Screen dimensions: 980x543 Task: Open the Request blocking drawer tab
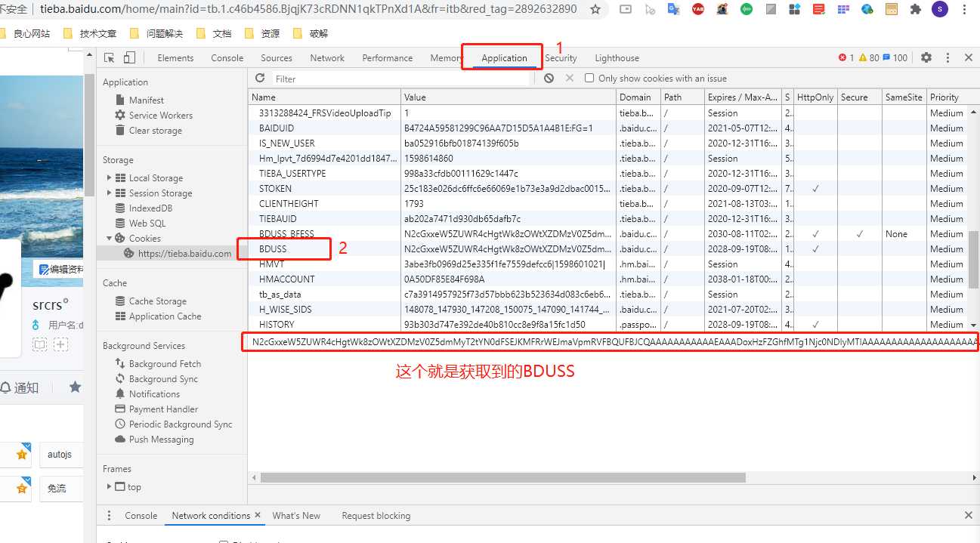[376, 516]
